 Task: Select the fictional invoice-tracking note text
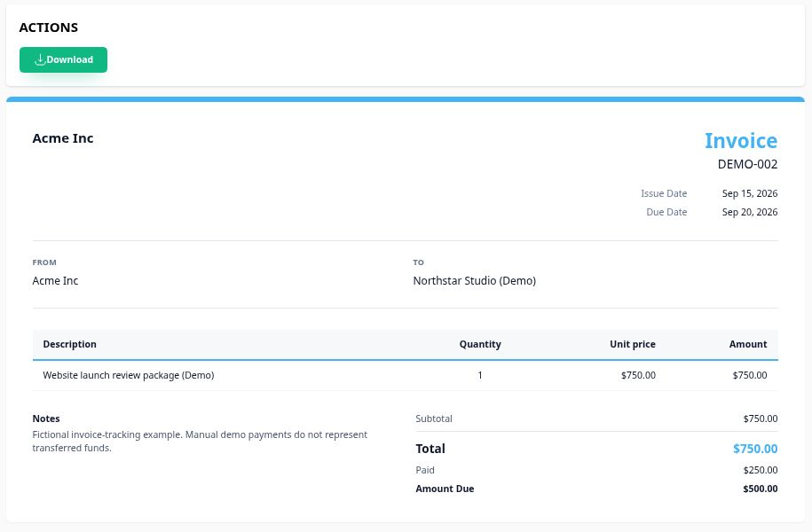[200, 442]
